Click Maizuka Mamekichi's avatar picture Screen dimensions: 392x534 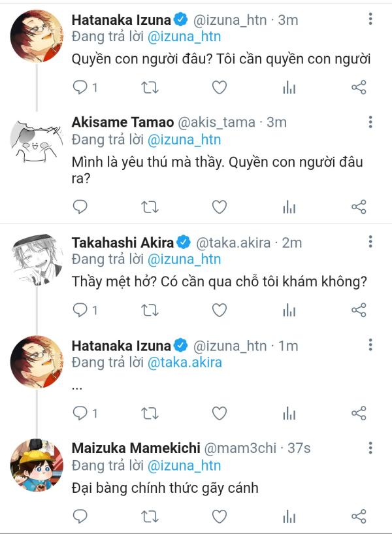tap(37, 465)
